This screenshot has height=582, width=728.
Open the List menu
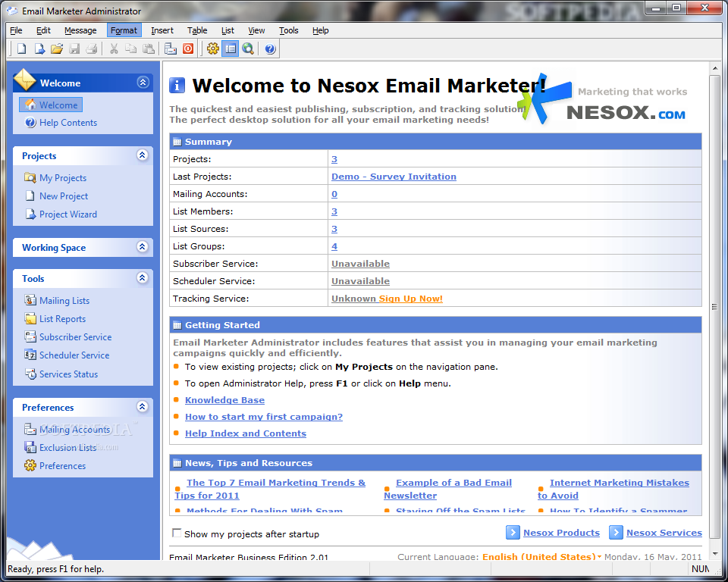227,30
